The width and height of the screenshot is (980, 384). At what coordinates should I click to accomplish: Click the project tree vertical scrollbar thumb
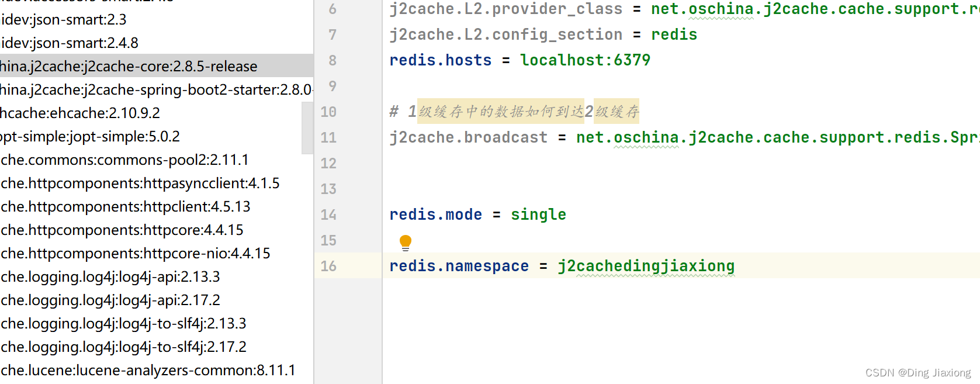pos(307,128)
